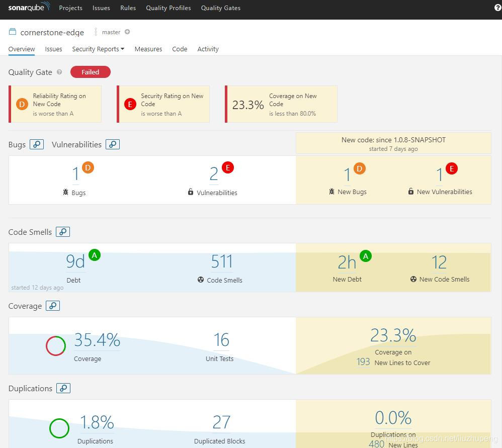The height and width of the screenshot is (448, 502).
Task: Click the 9d Debt value
Action: (75, 261)
